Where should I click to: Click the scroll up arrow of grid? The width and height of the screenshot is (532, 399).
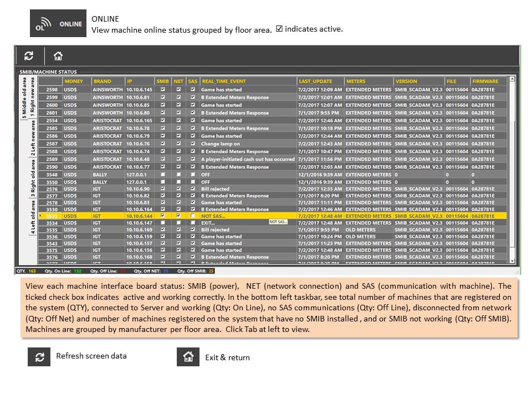point(512,79)
